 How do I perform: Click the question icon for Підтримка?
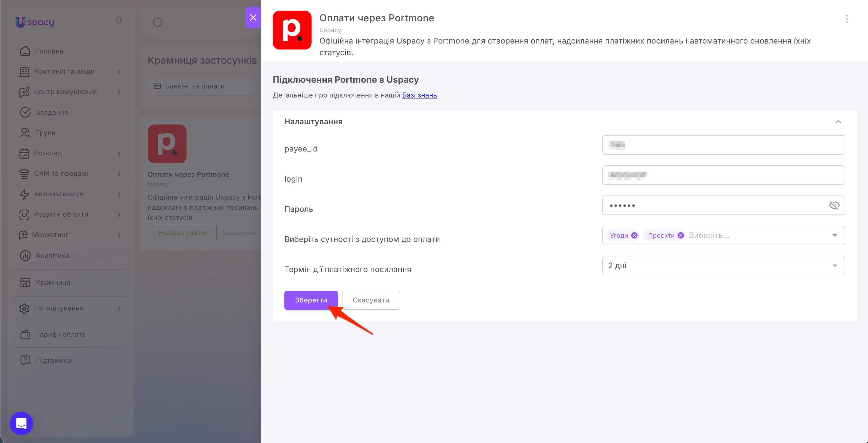[x=25, y=360]
